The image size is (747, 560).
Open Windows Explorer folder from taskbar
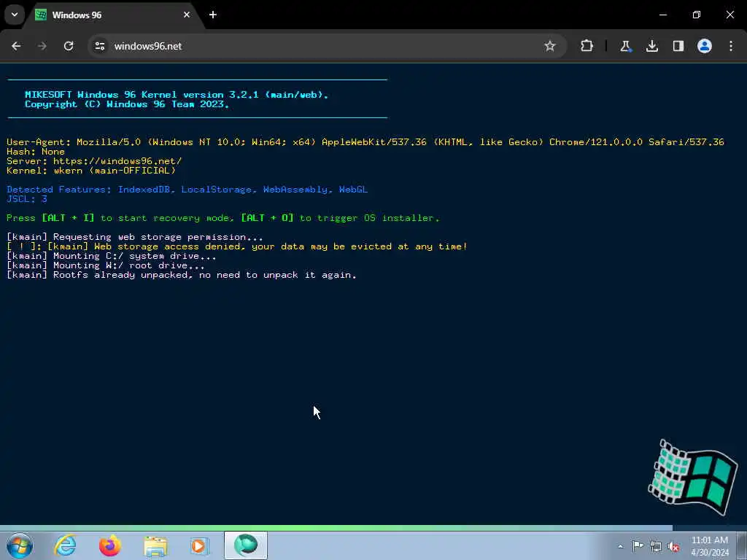(x=155, y=545)
